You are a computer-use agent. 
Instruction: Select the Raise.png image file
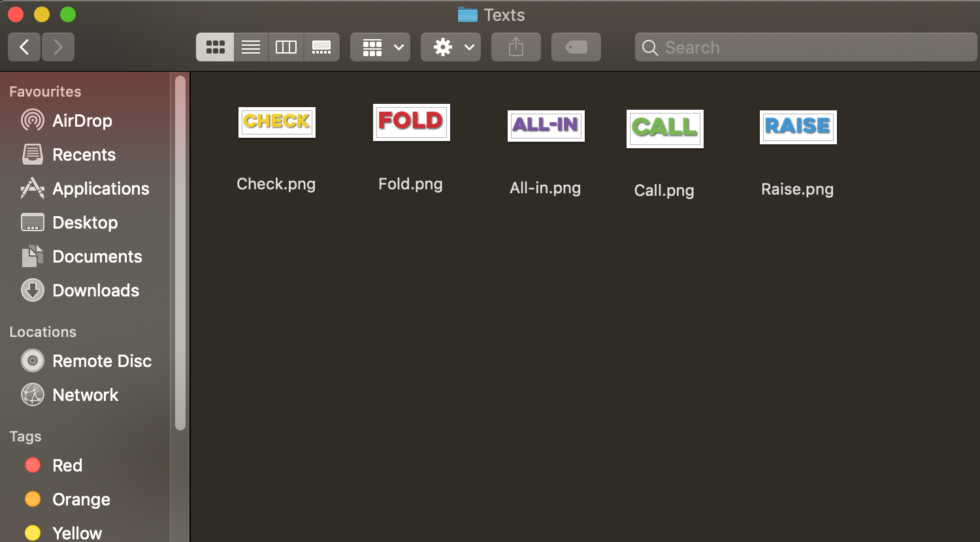[x=798, y=127]
